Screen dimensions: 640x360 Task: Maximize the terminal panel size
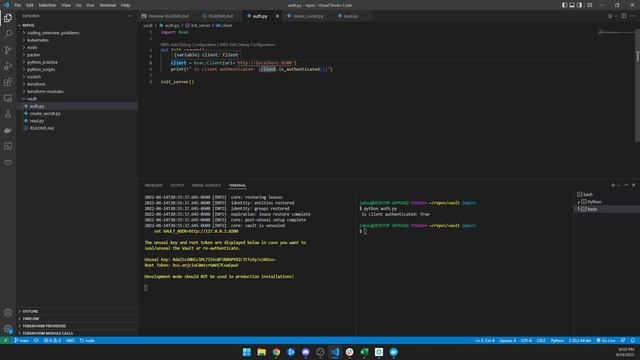coord(626,185)
